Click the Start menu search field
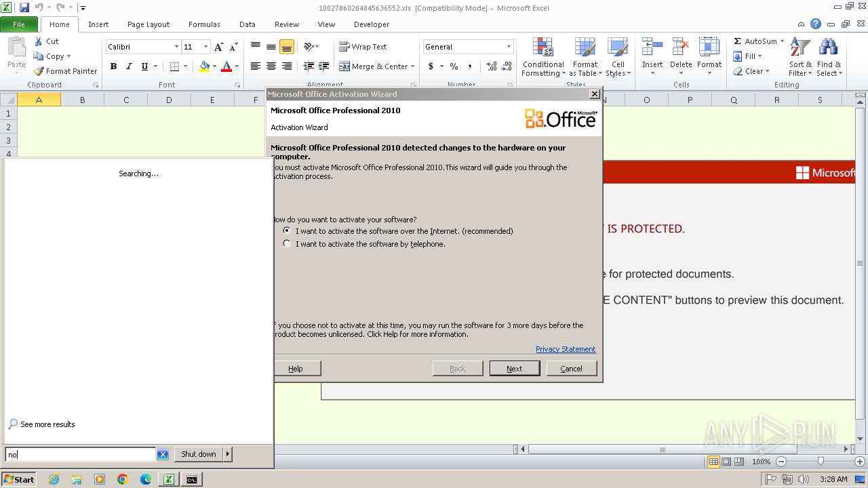 (x=81, y=455)
